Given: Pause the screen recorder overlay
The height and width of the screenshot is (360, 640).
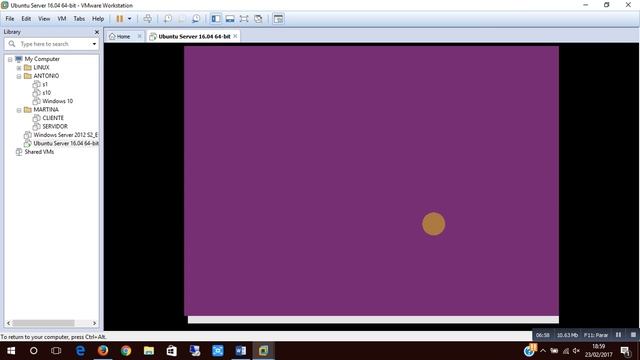Looking at the screenshot, I should point(618,335).
